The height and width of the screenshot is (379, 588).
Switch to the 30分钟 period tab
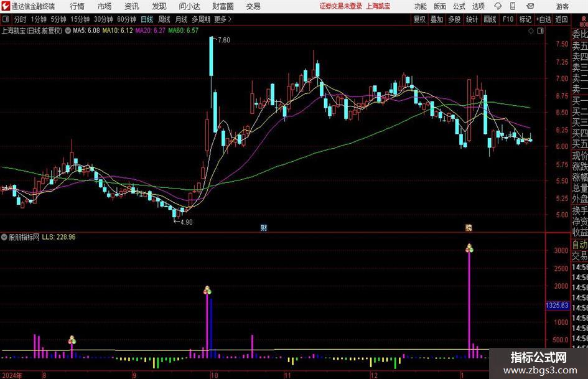[103, 19]
